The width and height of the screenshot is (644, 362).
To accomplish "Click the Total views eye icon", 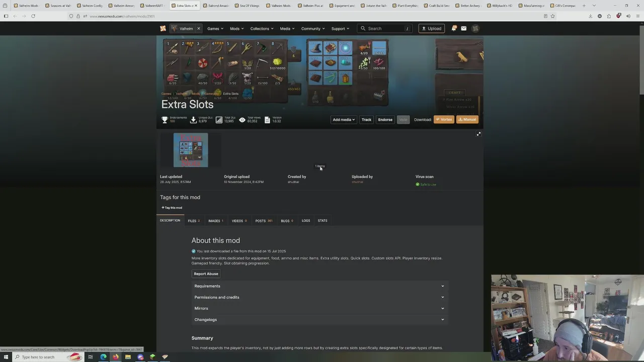I will (242, 120).
